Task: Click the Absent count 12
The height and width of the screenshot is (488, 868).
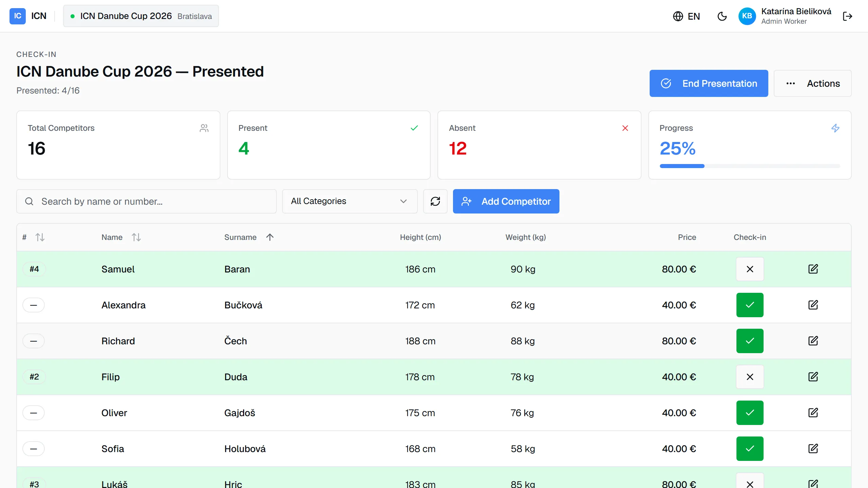Action: click(458, 148)
